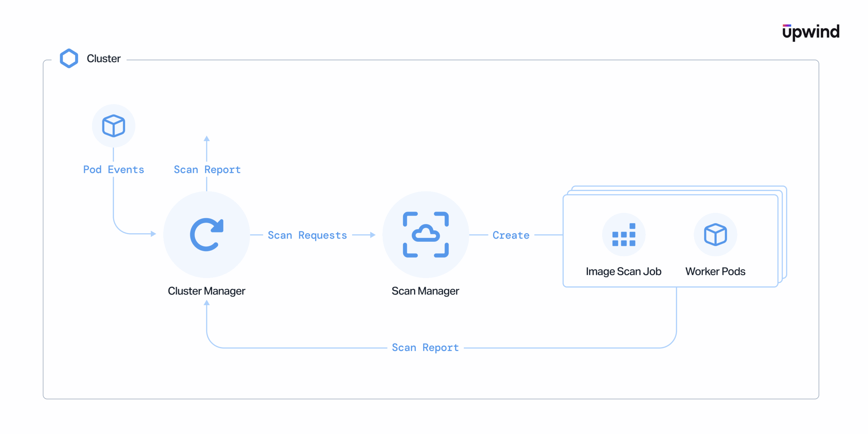
Task: Click the Cluster Manager text label
Action: point(207,291)
